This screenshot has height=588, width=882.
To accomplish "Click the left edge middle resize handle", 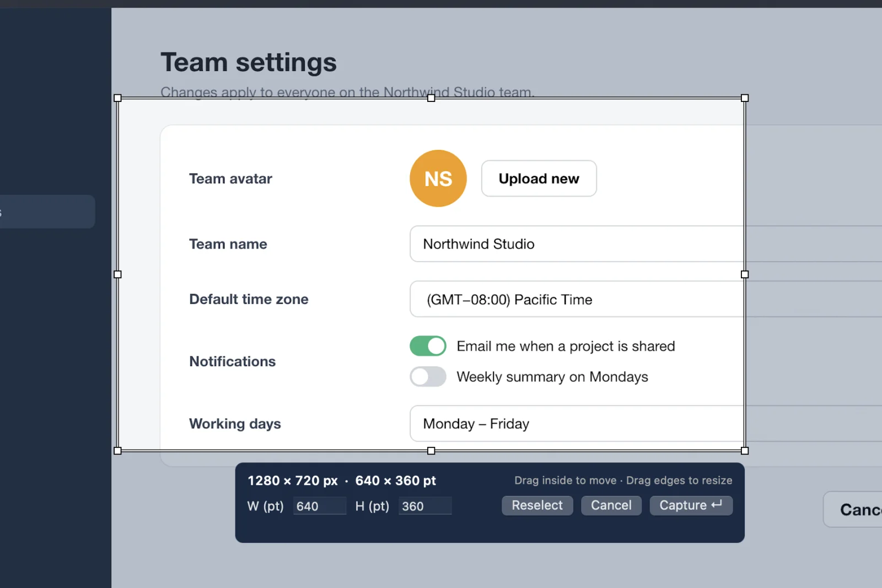I will [x=117, y=274].
